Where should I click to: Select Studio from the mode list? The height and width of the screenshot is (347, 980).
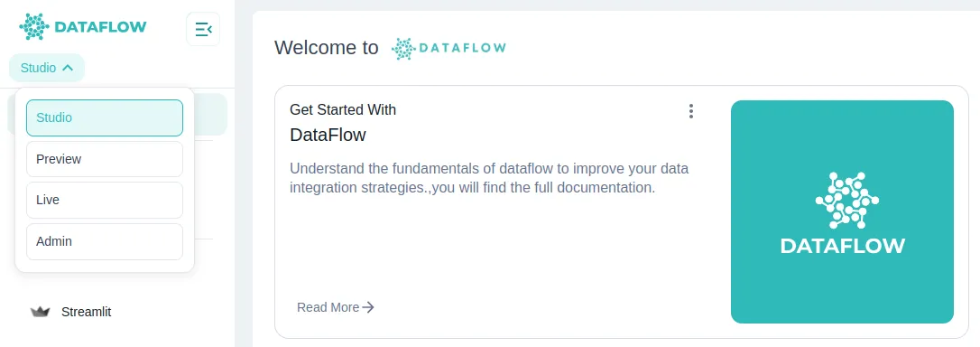pyautogui.click(x=105, y=117)
